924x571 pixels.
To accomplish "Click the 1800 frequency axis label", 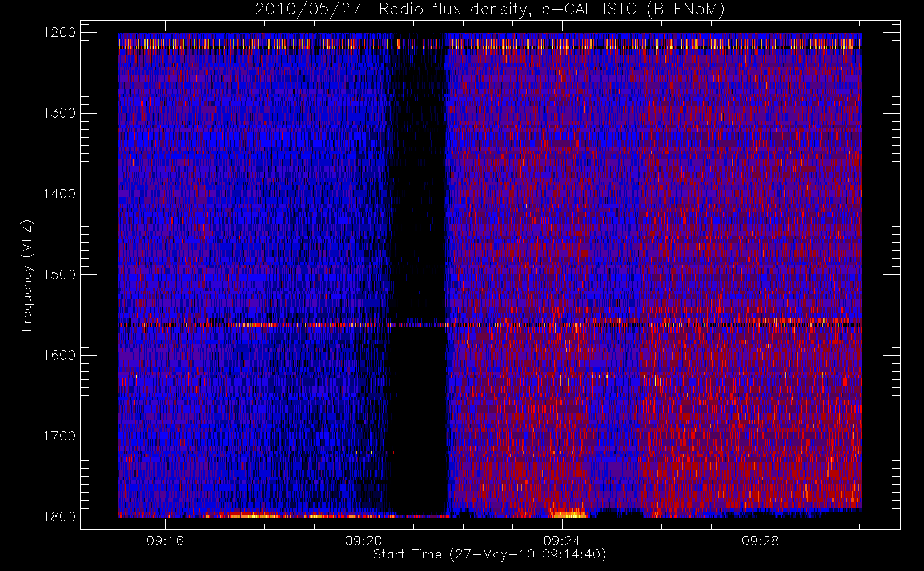I will click(x=59, y=517).
